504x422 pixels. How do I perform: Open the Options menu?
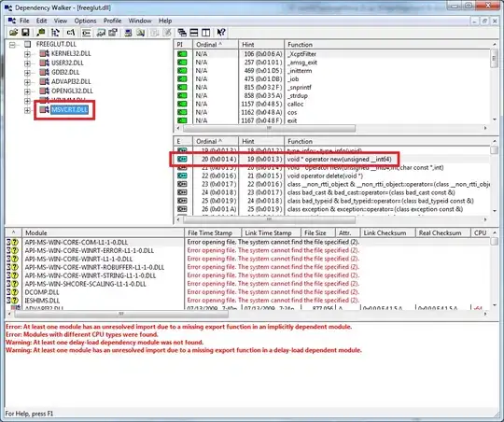pos(85,21)
